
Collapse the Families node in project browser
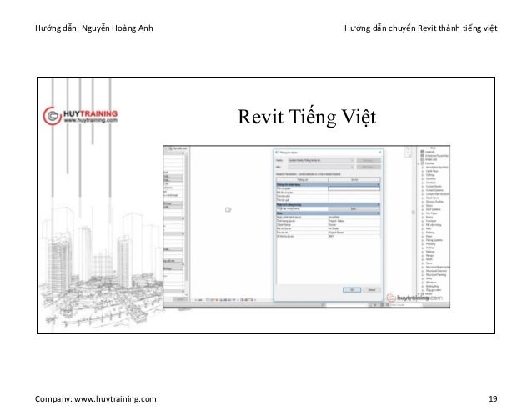(419, 163)
